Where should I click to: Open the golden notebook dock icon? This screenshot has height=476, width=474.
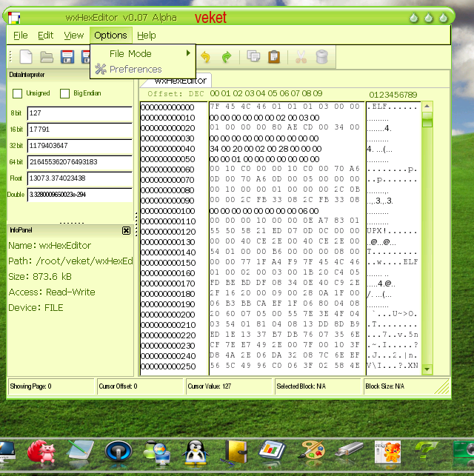click(x=235, y=452)
